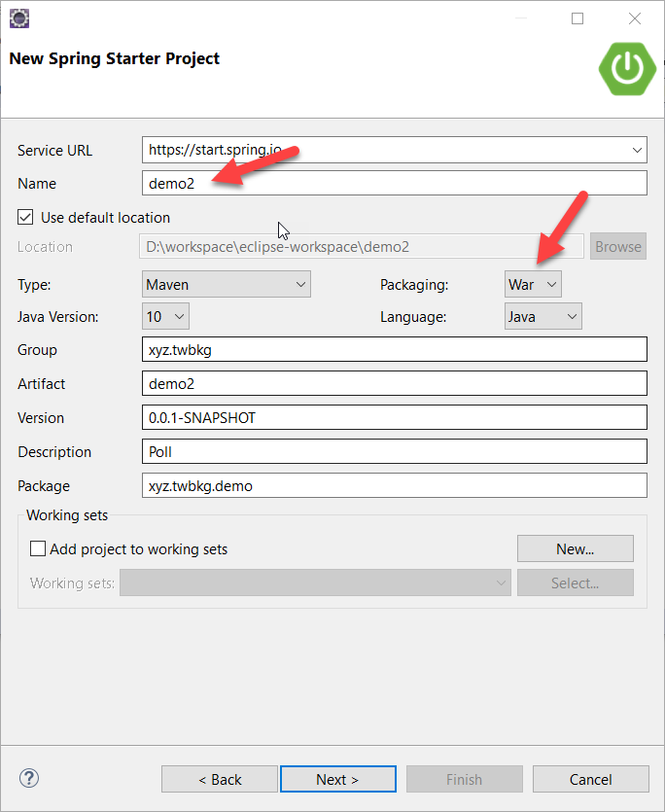
Task: Click the 'Working sets' group title
Action: coord(67,515)
